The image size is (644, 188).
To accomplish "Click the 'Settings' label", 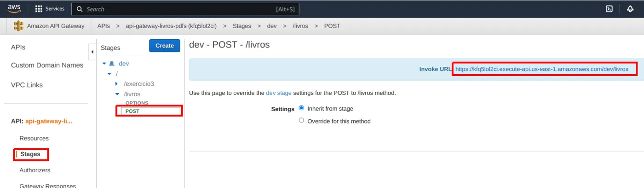I will click(x=283, y=109).
